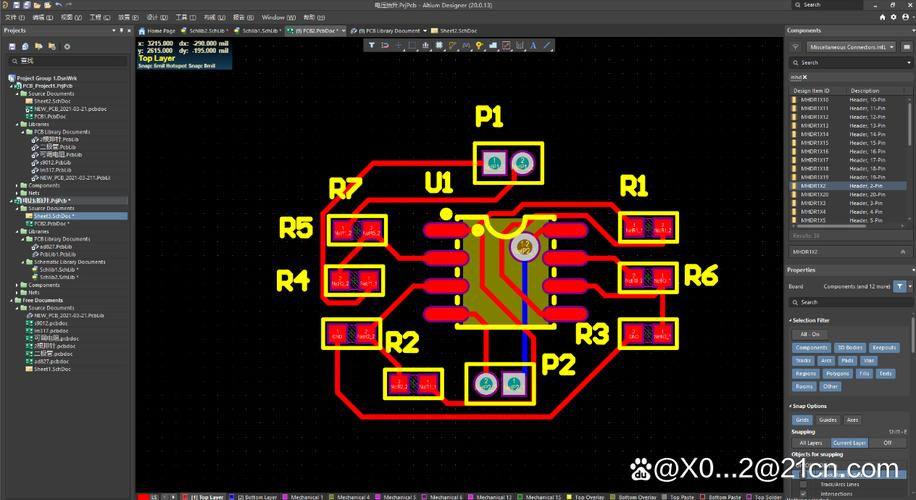The image size is (916, 500).
Task: Select All Layers snapping button
Action: [809, 442]
